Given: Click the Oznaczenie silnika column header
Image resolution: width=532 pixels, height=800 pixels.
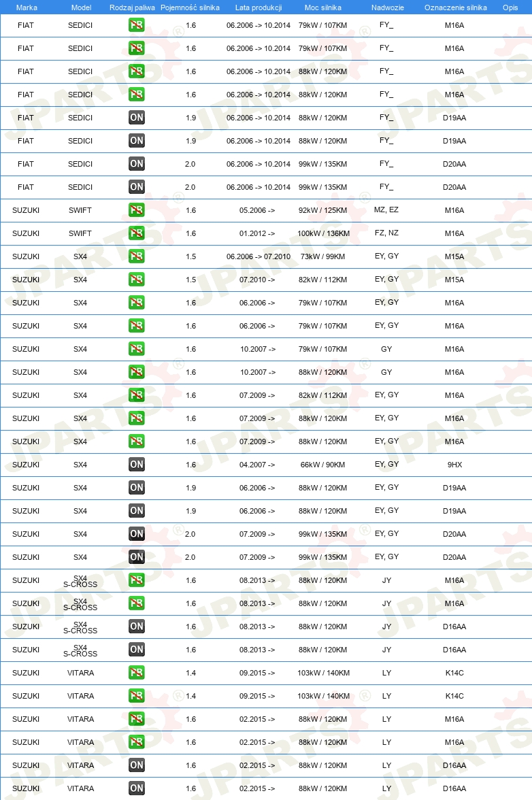Looking at the screenshot, I should 456,7.
